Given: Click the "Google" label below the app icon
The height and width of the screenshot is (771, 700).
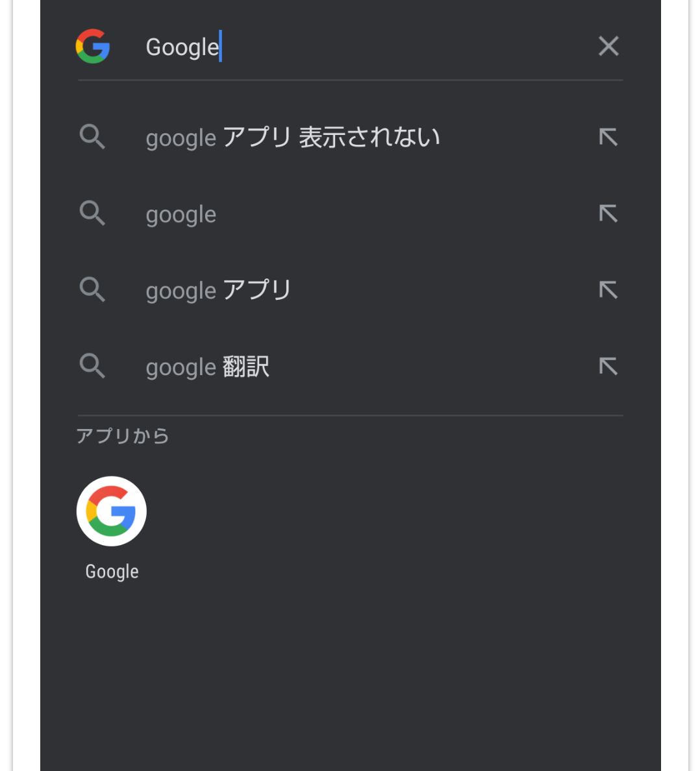Looking at the screenshot, I should pos(112,572).
